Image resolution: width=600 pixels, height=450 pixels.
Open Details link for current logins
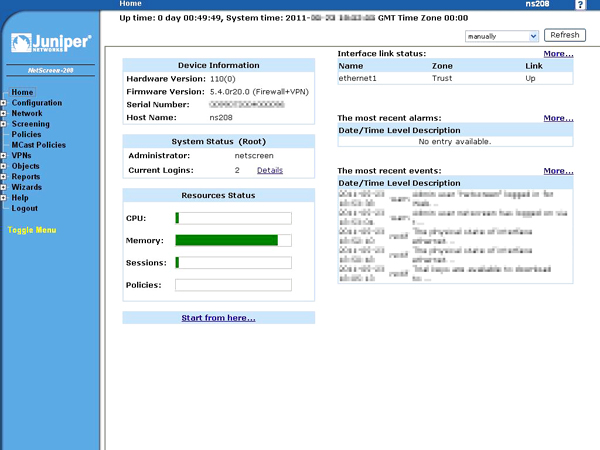270,170
